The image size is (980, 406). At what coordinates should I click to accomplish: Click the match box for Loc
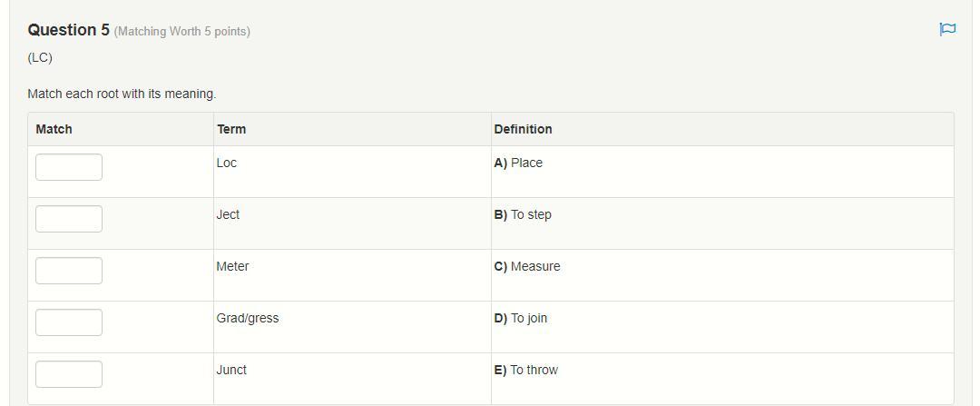pyautogui.click(x=69, y=167)
